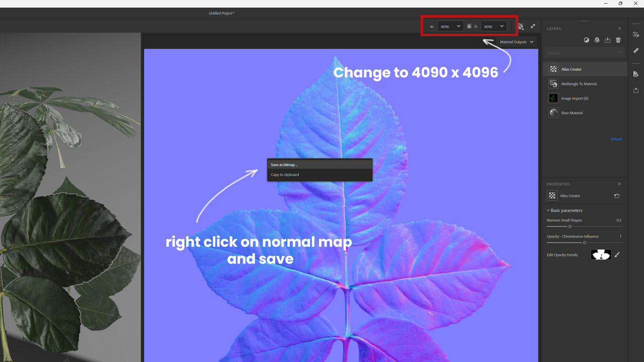The image size is (644, 362).
Task: Click the stacked-layers sphere icon in Layers
Action: point(597,40)
